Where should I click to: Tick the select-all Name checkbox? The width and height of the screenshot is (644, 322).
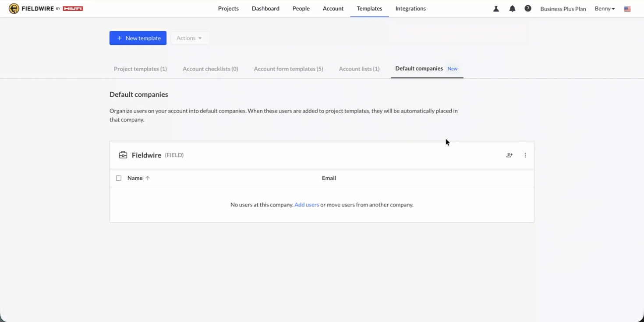[119, 178]
